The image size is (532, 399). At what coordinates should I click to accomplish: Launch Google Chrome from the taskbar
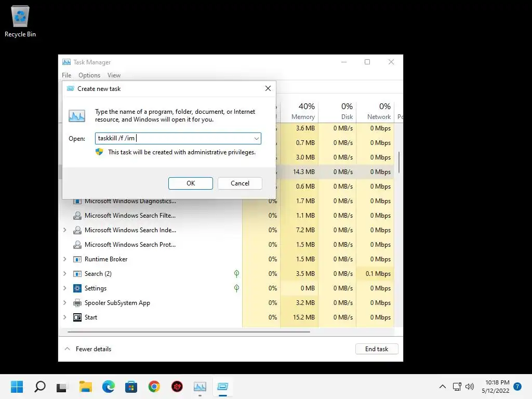click(154, 387)
